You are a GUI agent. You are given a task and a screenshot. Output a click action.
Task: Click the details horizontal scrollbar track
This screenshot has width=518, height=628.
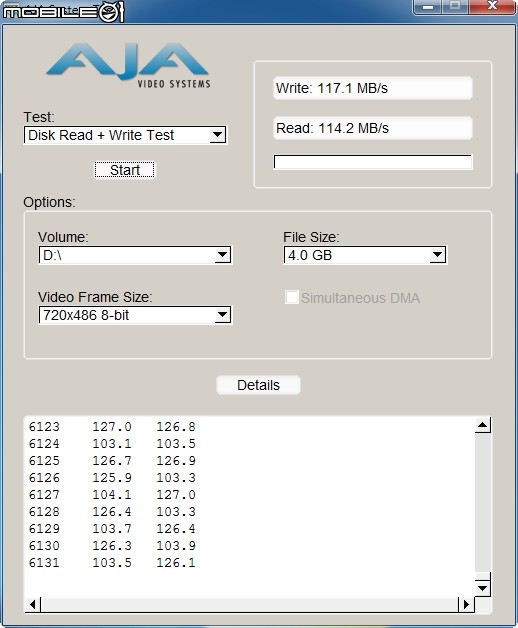(249, 604)
